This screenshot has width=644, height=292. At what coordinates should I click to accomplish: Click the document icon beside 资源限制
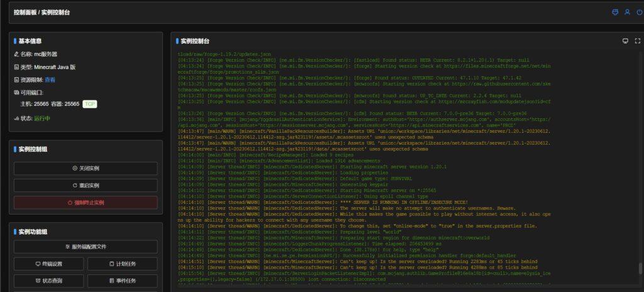click(x=16, y=80)
